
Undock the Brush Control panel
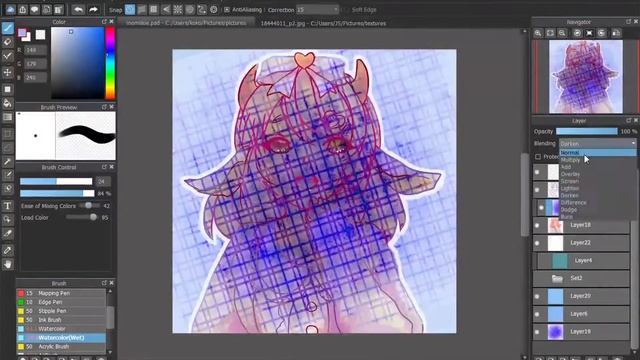tap(104, 167)
